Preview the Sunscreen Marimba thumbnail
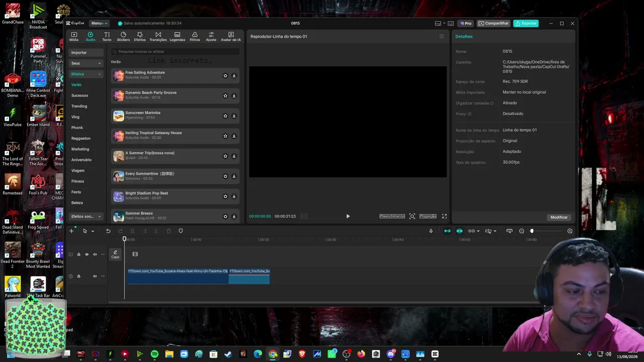This screenshot has height=362, width=644. [119, 116]
